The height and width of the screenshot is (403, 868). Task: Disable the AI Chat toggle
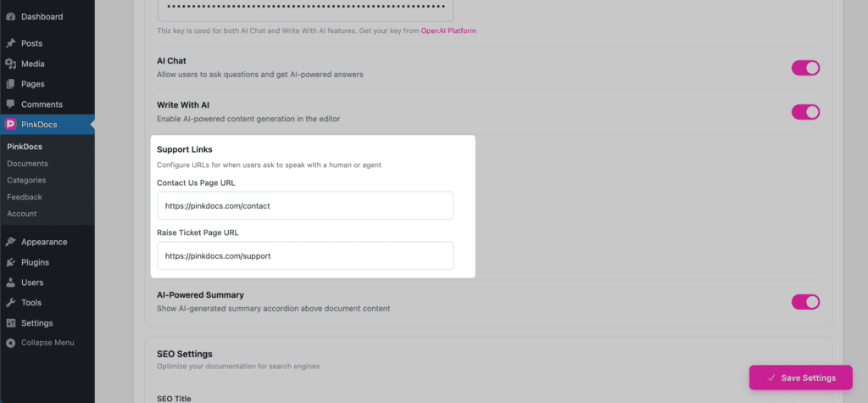[x=805, y=68]
